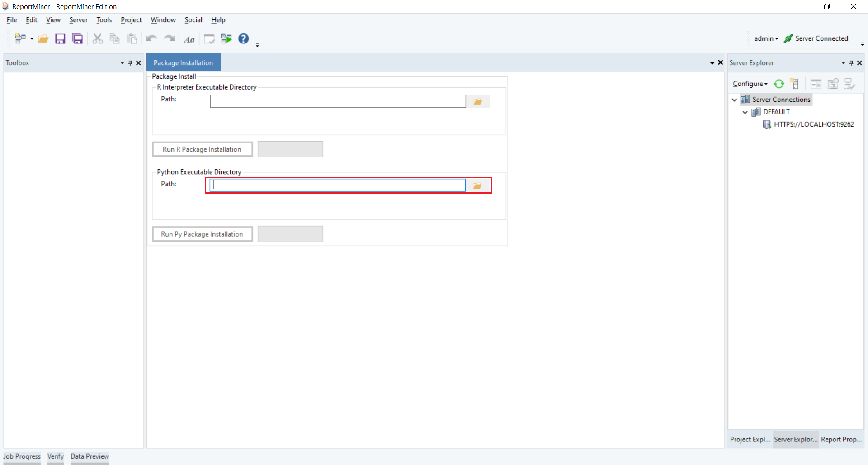Collapse the Server Connections tree node

click(x=735, y=100)
